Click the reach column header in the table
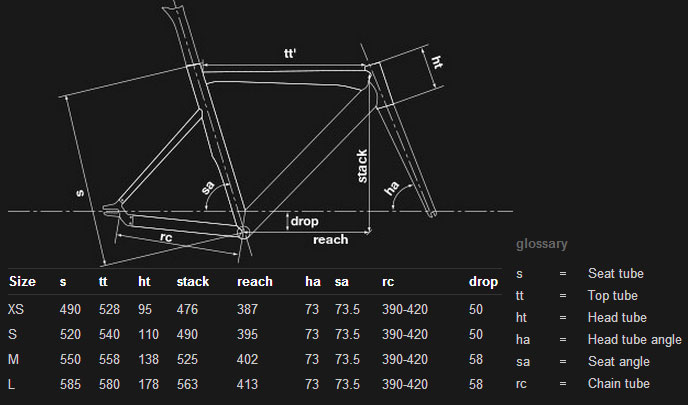 (254, 282)
